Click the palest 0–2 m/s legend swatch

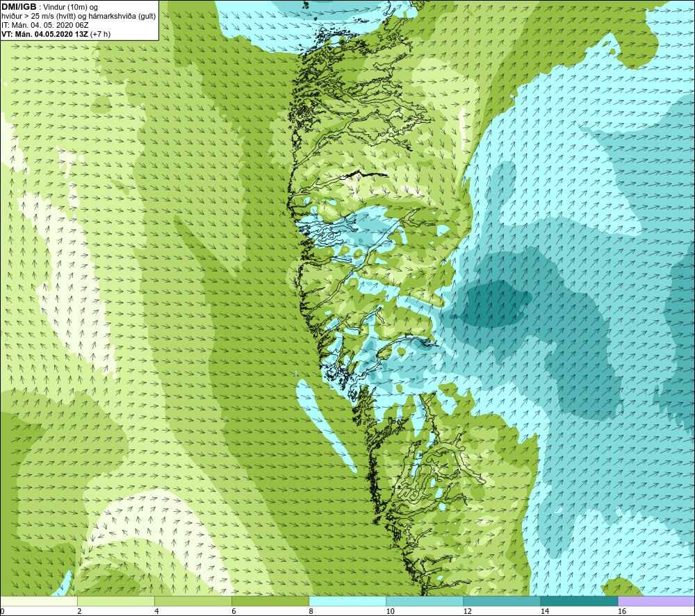coord(39,601)
